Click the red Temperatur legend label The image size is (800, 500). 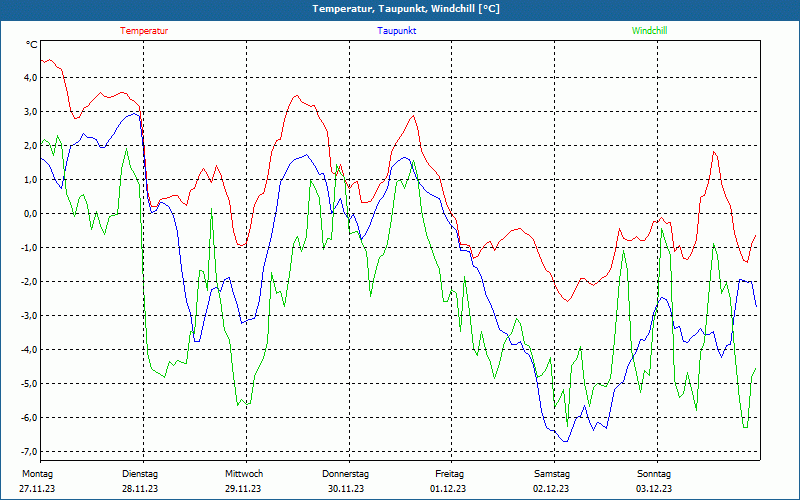pos(144,31)
